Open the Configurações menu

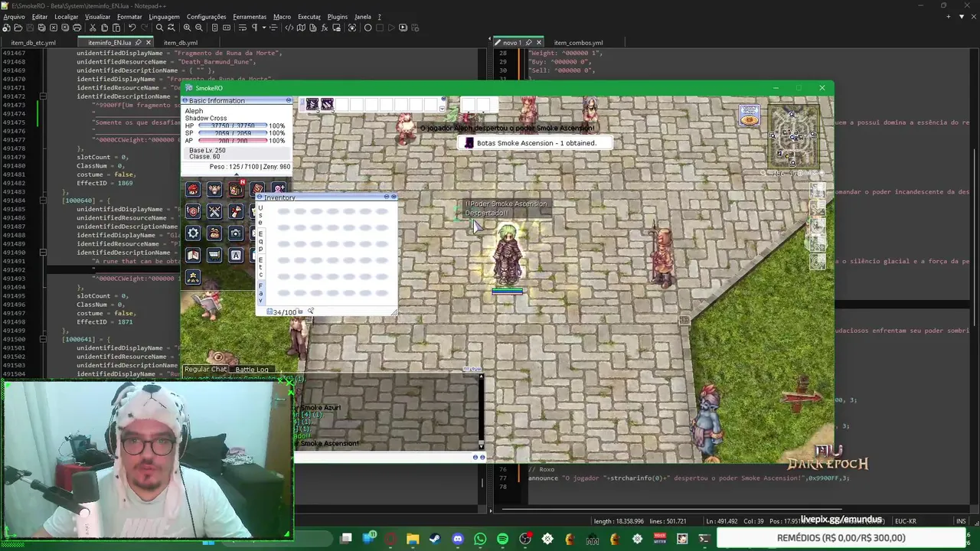point(206,16)
